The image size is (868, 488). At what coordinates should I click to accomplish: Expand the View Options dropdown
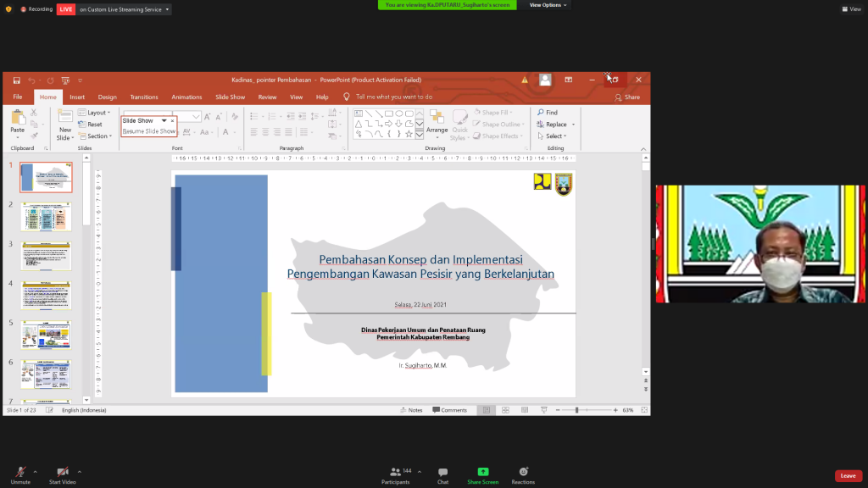pyautogui.click(x=548, y=5)
